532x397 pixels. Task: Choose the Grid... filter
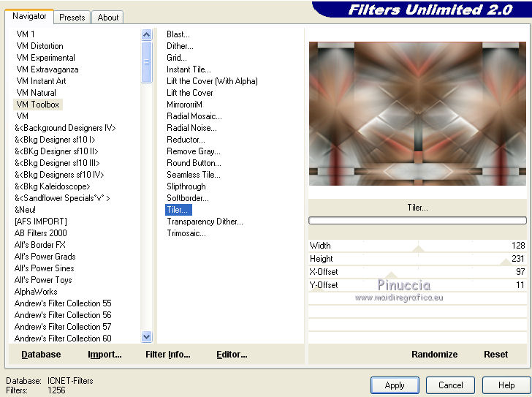click(176, 58)
